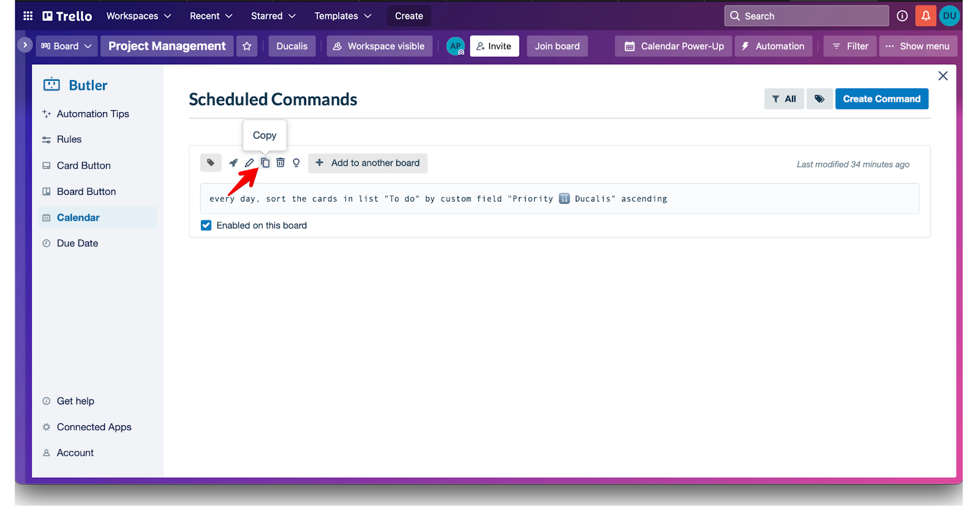980x506 pixels.
Task: Edit the scheduled command with pencil icon
Action: [249, 163]
